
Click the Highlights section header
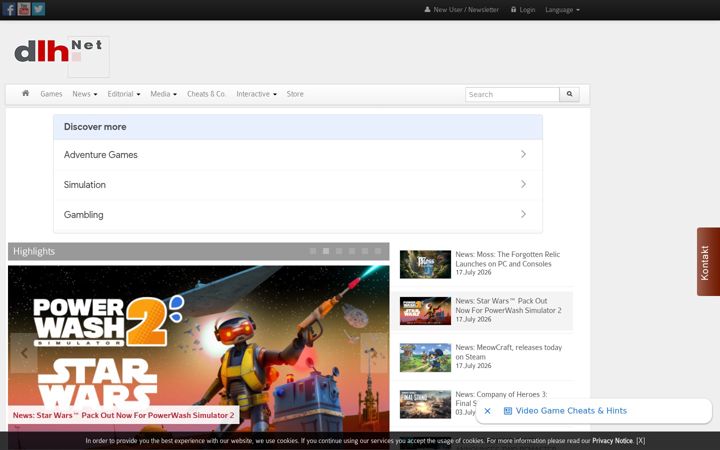[198, 251]
